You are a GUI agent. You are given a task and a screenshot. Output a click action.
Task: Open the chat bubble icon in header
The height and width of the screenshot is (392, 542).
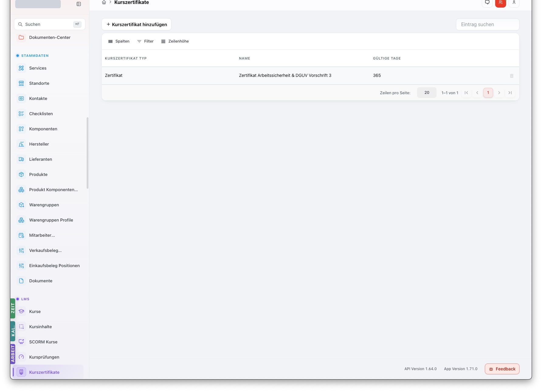(x=487, y=3)
